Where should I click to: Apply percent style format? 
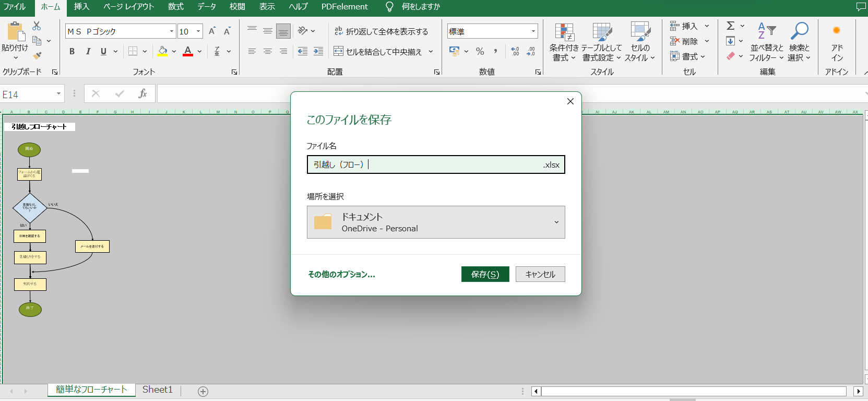tap(480, 51)
